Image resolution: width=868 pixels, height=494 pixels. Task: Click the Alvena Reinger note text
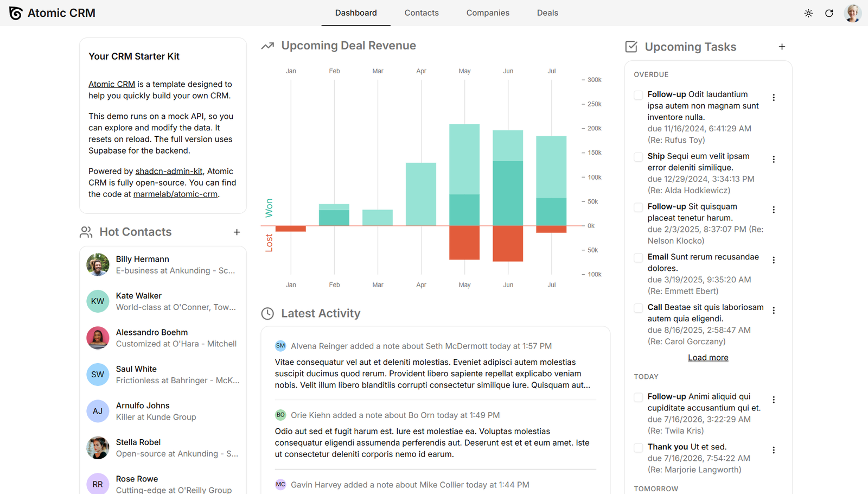(x=432, y=373)
